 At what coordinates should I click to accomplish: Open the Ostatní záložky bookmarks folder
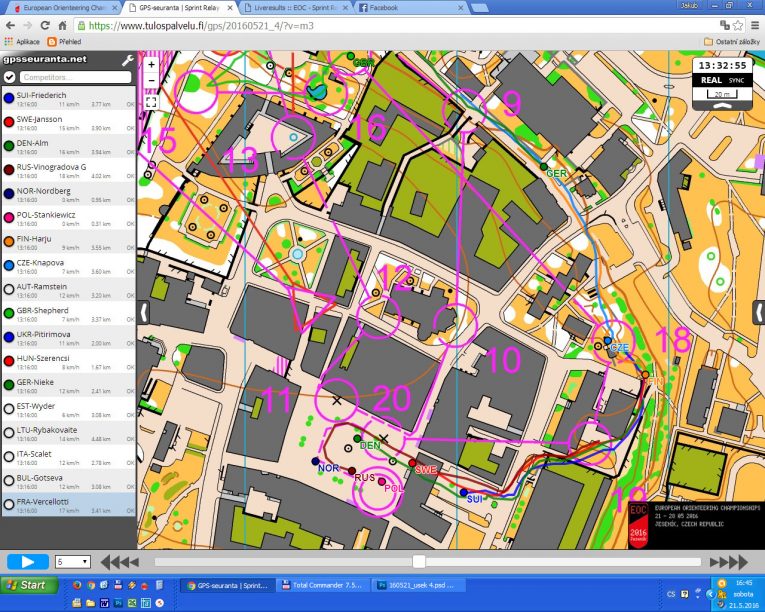pos(732,42)
